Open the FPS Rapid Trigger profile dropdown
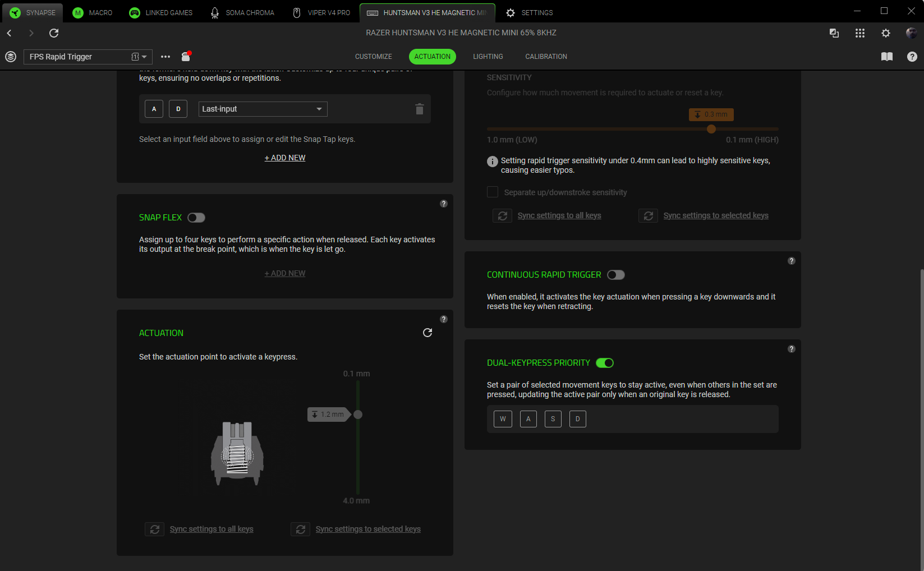924x571 pixels. 88,57
